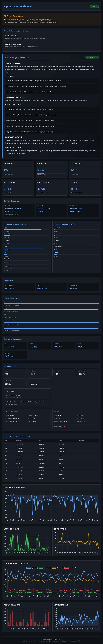Click the X Location value 299.3 mm
Screen dimensions: 103x644
pyautogui.click(x=58, y=347)
